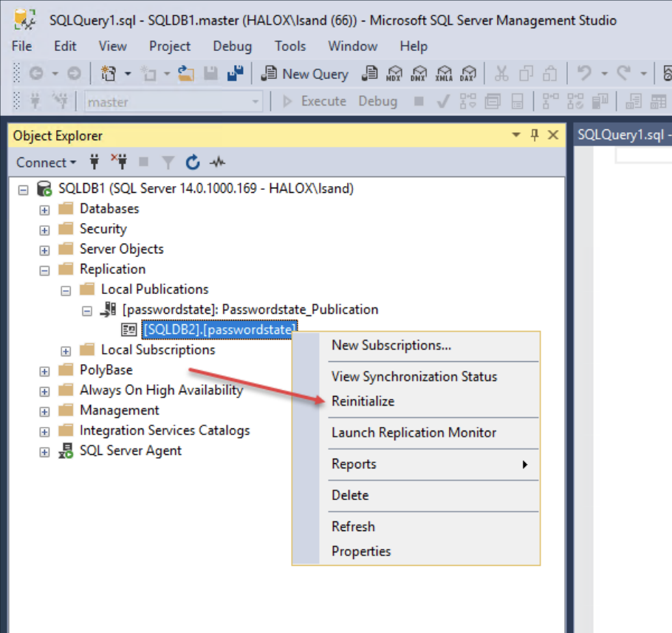Click the Open File toolbar icon
This screenshot has width=672, height=633.
pos(186,74)
